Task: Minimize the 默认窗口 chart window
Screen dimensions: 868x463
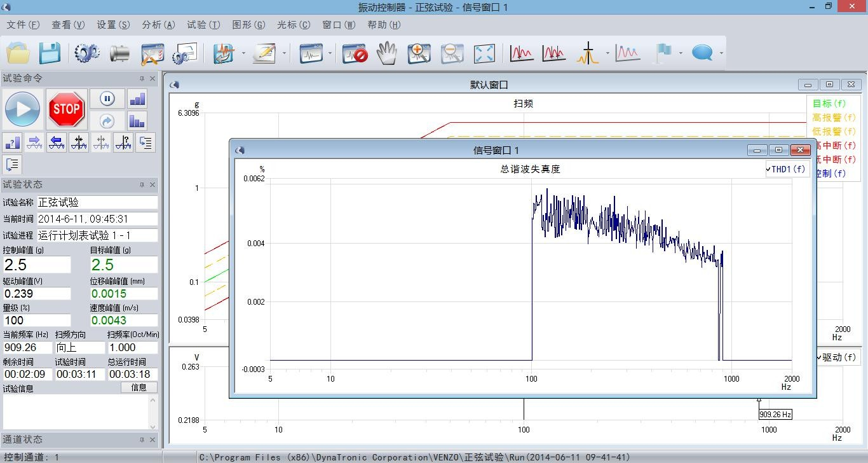Action: tap(808, 85)
